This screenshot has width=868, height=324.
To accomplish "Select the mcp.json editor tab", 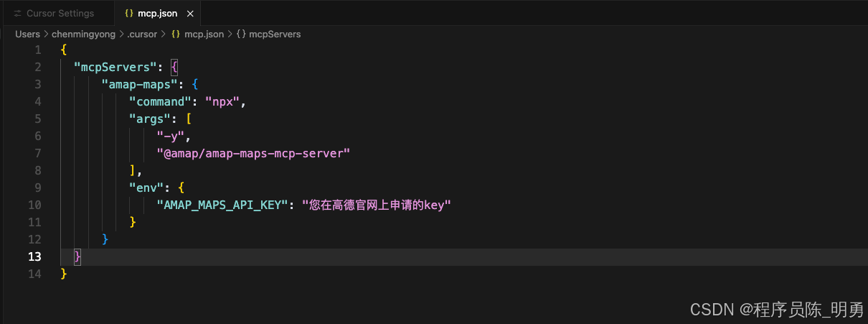I will point(157,13).
